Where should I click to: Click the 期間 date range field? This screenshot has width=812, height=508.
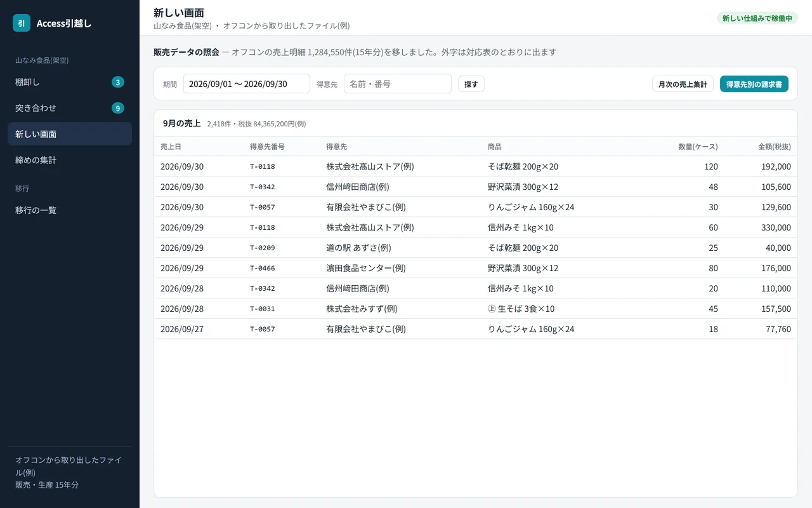click(x=247, y=84)
